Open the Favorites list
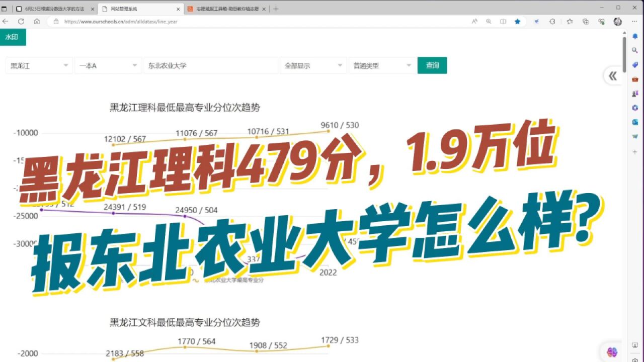 click(x=570, y=22)
